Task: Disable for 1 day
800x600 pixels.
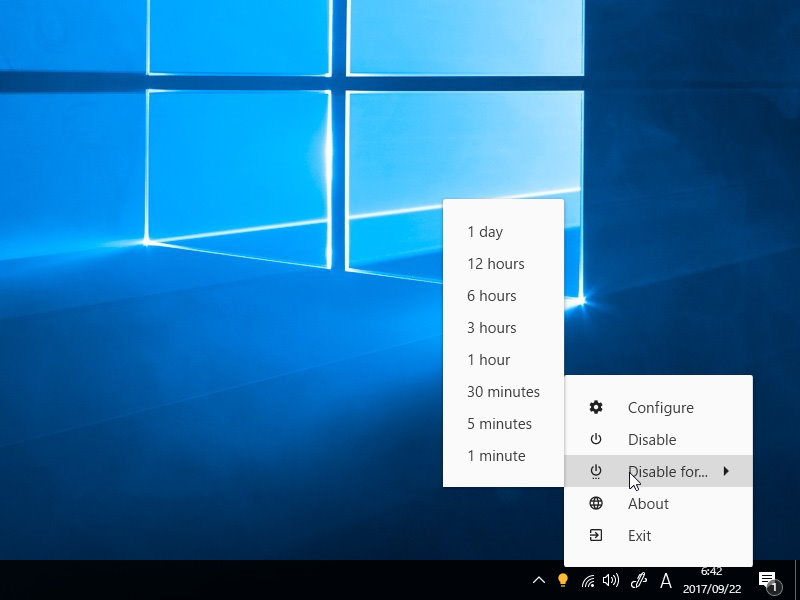Action: pos(504,232)
